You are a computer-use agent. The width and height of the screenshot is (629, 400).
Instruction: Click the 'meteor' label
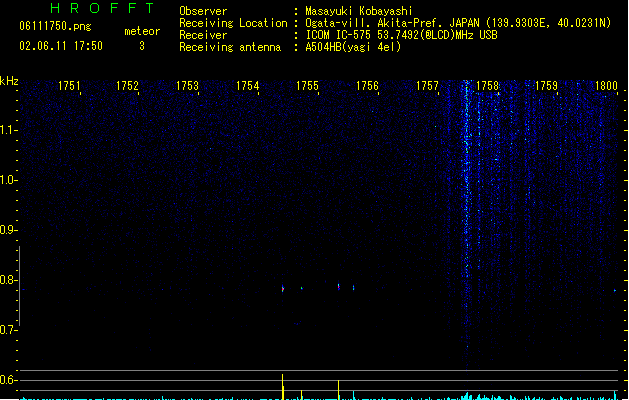click(142, 31)
